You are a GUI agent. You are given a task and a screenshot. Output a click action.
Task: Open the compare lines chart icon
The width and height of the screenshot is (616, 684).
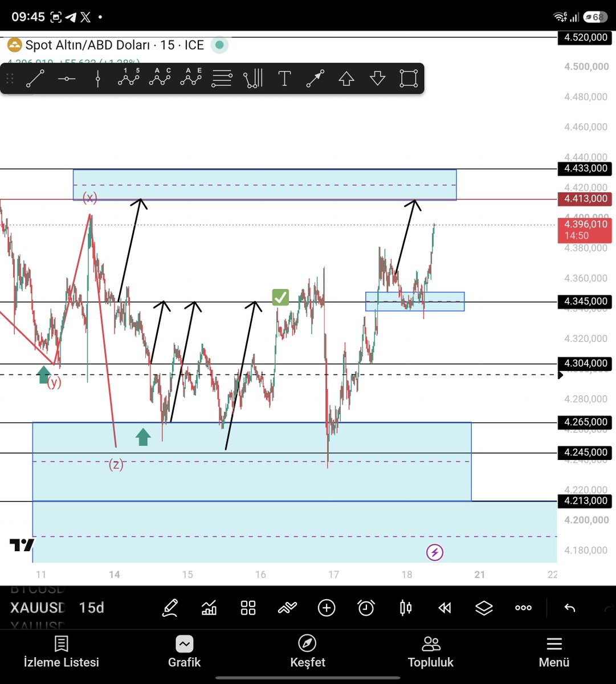pos(287,608)
